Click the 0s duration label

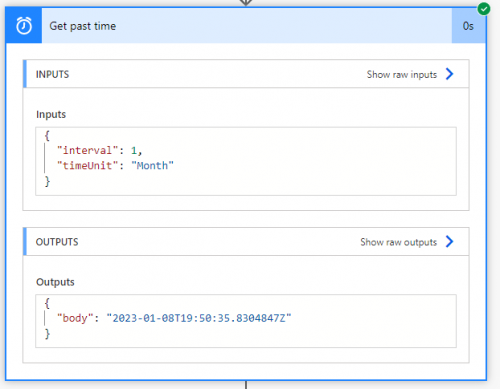point(468,26)
